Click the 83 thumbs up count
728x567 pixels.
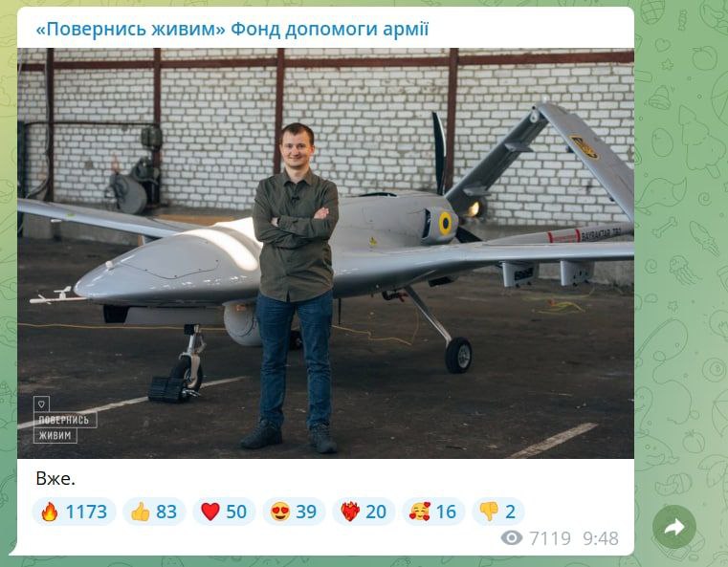click(166, 512)
